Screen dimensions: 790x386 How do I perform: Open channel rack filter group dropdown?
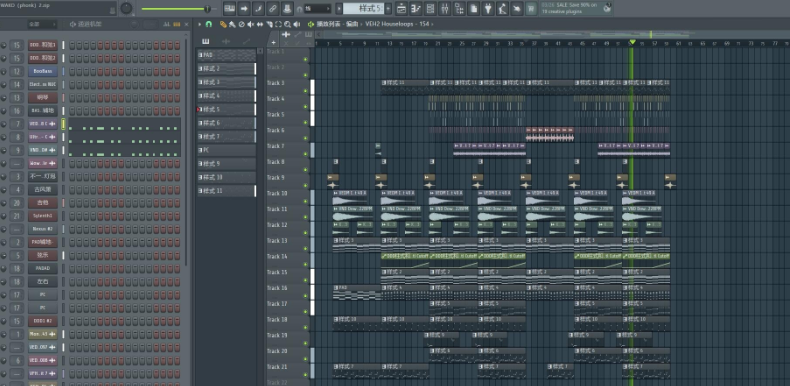click(x=42, y=24)
